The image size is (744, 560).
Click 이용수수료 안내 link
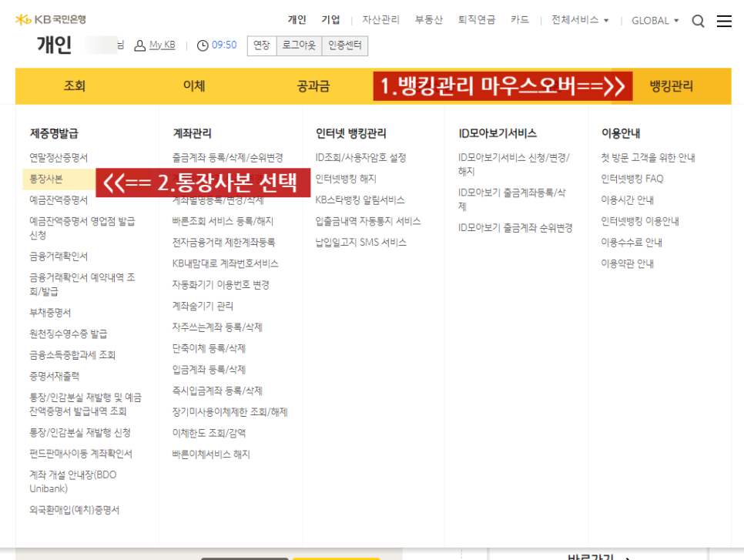point(632,242)
